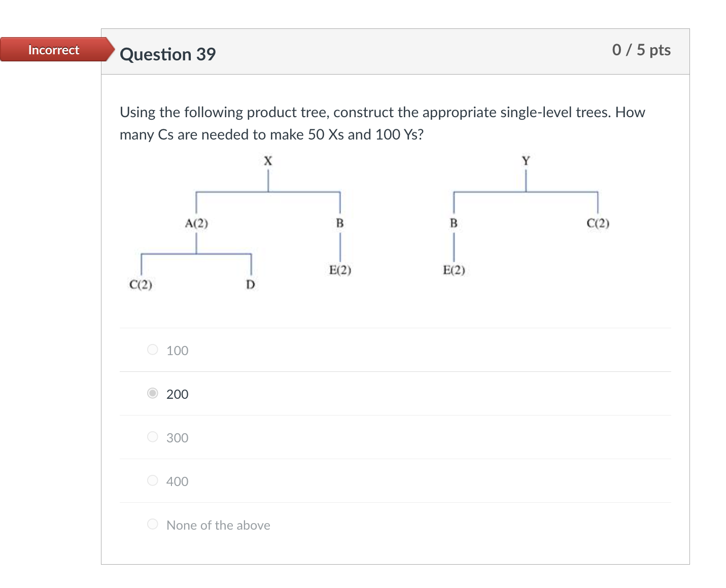Click the X root node in left tree
Image resolution: width=726 pixels, height=588 pixels.
click(x=267, y=161)
